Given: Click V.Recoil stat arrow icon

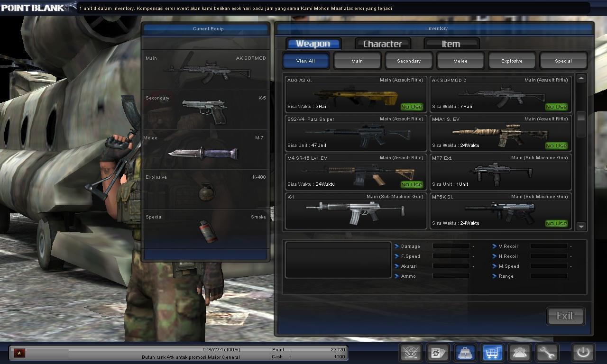Looking at the screenshot, I should click(x=494, y=246).
